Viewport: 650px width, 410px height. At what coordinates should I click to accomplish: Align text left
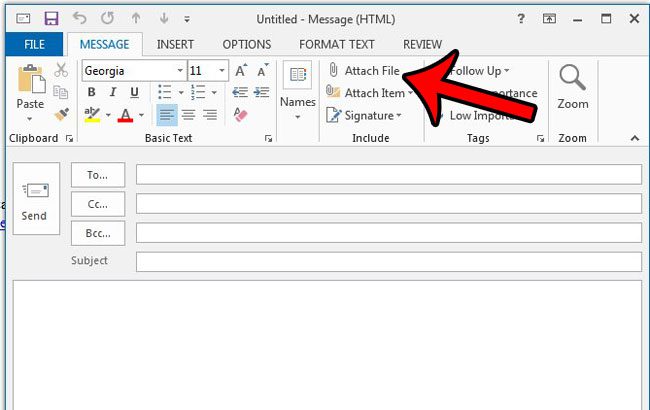tap(167, 114)
